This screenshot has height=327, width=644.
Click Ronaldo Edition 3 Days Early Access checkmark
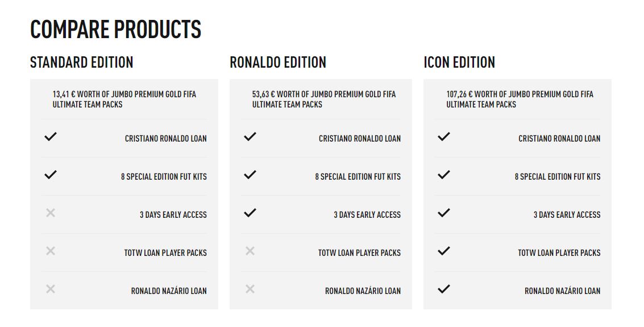[250, 213]
